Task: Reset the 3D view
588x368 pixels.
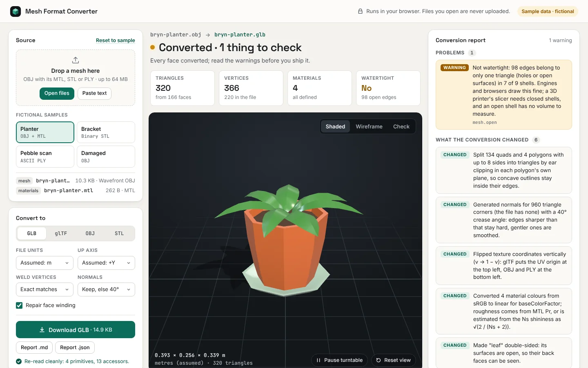Action: coord(394,360)
